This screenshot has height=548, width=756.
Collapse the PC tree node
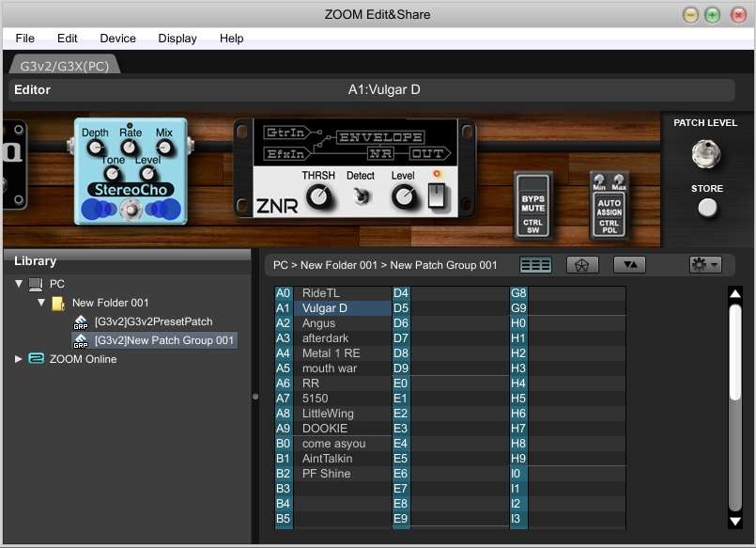19,284
